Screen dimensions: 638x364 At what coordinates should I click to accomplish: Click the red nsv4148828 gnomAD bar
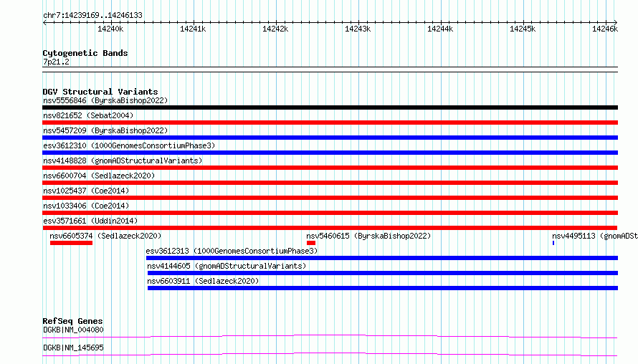coord(330,168)
